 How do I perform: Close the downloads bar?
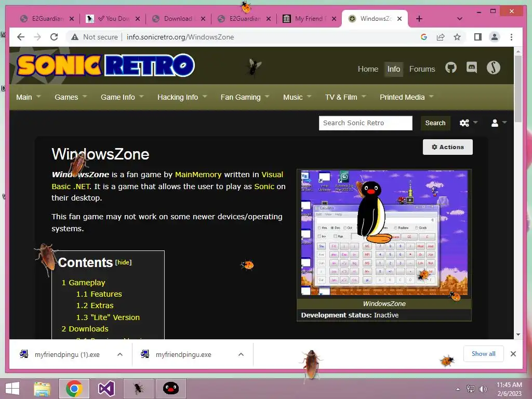513,354
